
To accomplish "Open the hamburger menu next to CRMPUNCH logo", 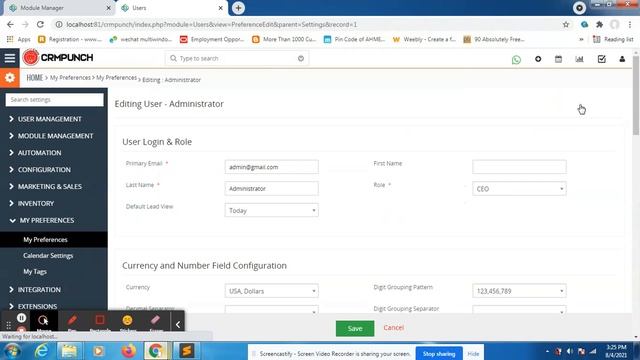I will pyautogui.click(x=9, y=58).
